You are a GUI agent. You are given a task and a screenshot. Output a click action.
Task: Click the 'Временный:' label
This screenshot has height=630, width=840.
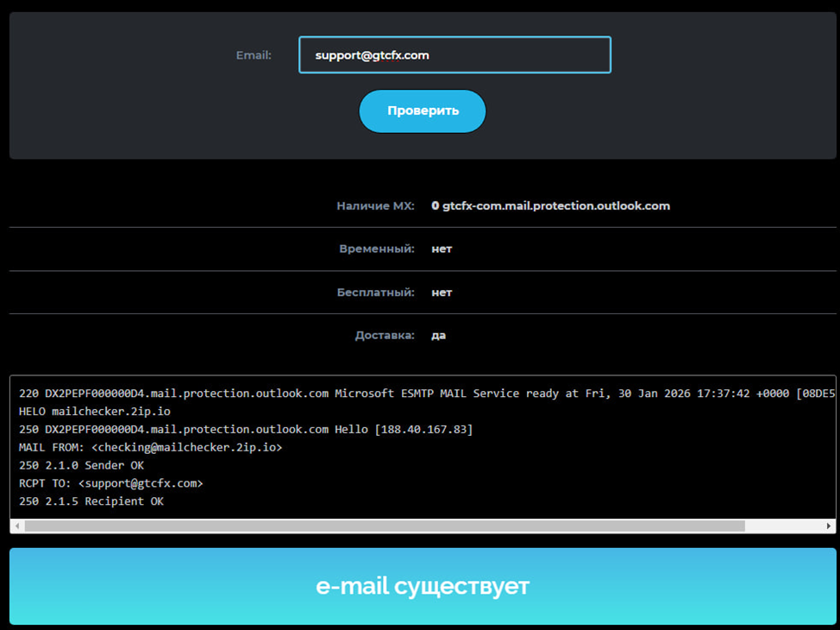(377, 249)
